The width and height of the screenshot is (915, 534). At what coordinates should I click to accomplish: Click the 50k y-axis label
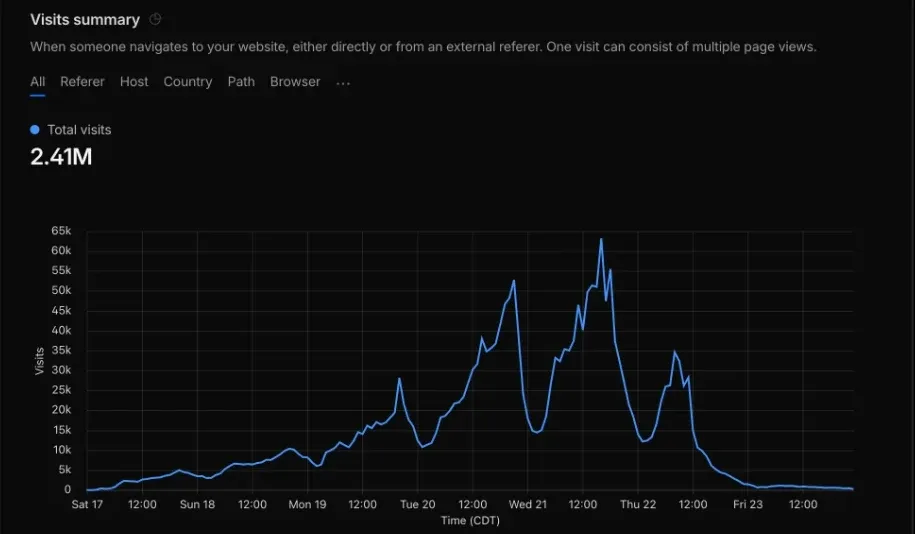pos(61,290)
